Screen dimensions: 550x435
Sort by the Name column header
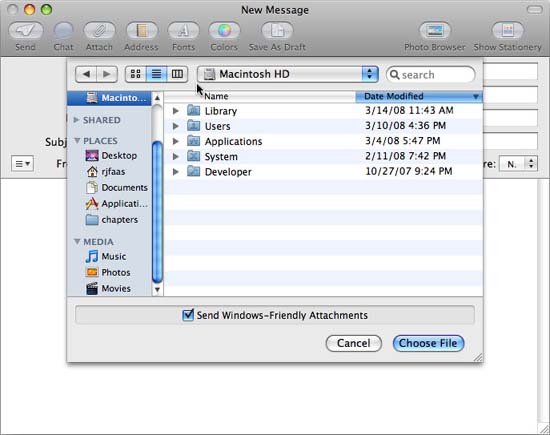pyautogui.click(x=260, y=96)
